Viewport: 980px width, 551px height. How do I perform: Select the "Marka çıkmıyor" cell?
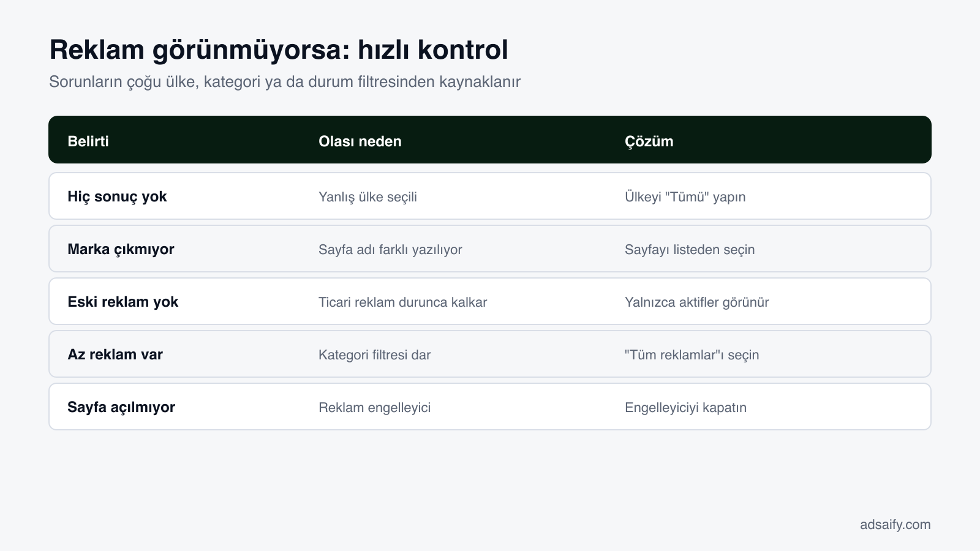pos(121,249)
